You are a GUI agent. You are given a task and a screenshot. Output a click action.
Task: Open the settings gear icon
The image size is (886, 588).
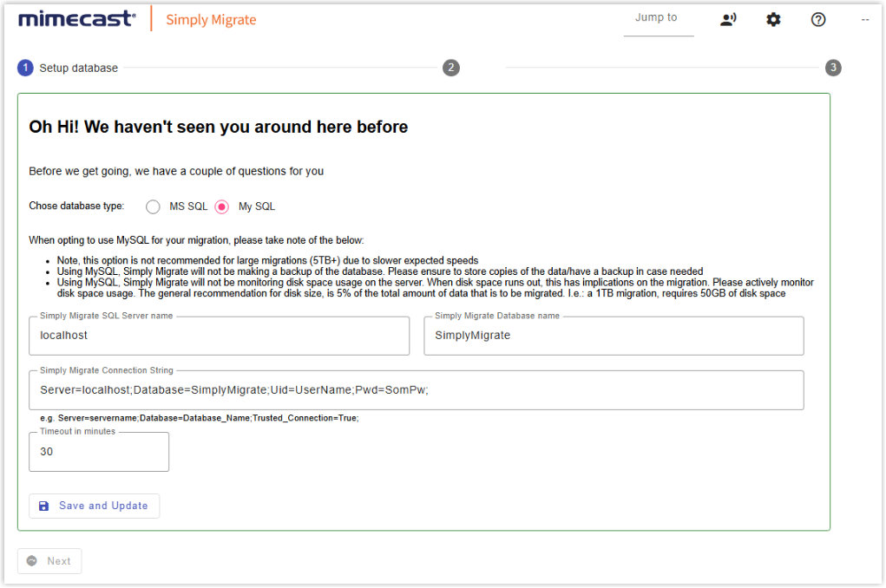(x=773, y=20)
